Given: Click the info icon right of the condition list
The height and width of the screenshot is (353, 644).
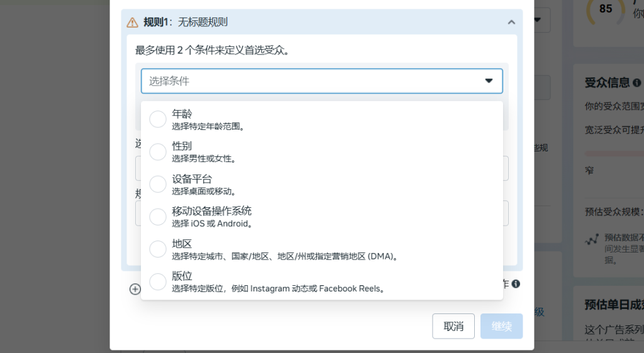Looking at the screenshot, I should (x=516, y=284).
